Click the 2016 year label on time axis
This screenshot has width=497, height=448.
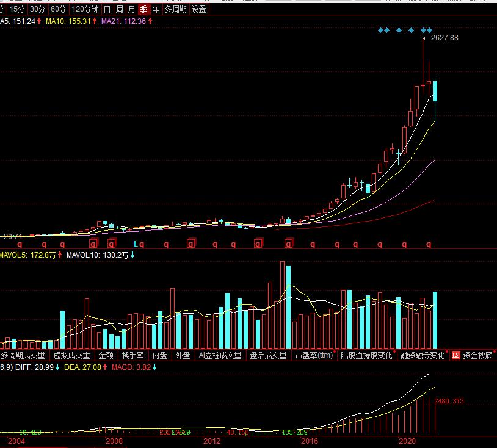tap(310, 441)
